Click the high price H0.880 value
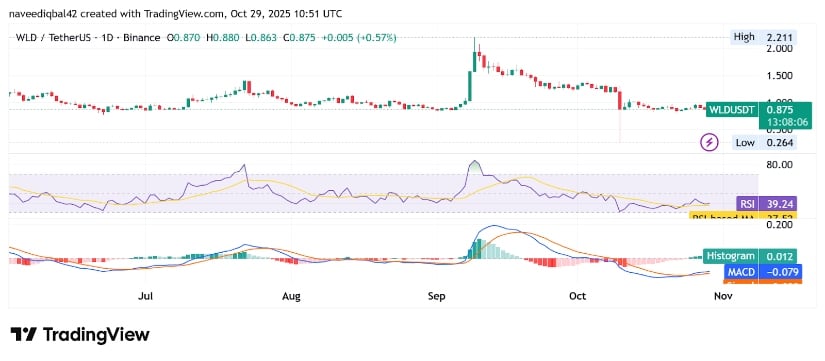The image size is (825, 361). [x=224, y=38]
